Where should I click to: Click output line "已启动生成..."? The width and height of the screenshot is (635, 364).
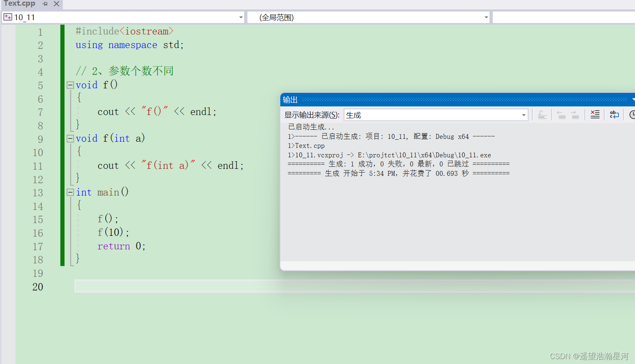pos(311,127)
